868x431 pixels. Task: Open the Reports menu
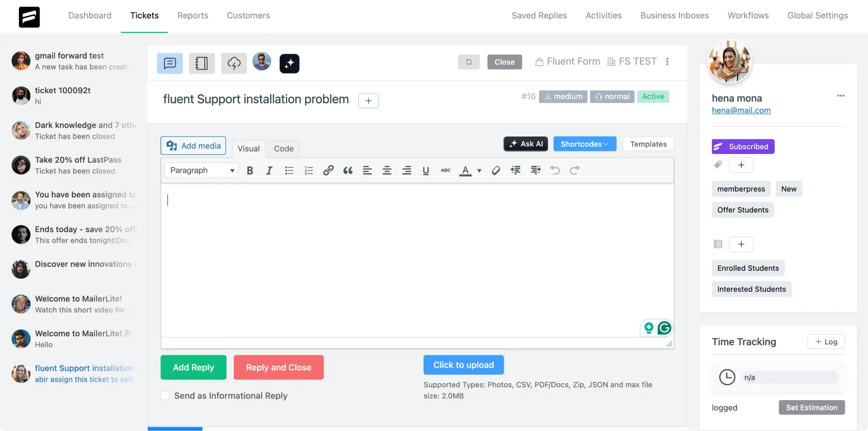[x=193, y=15]
